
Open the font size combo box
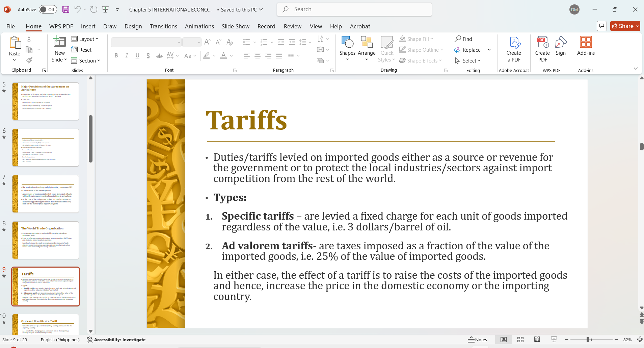tap(192, 42)
